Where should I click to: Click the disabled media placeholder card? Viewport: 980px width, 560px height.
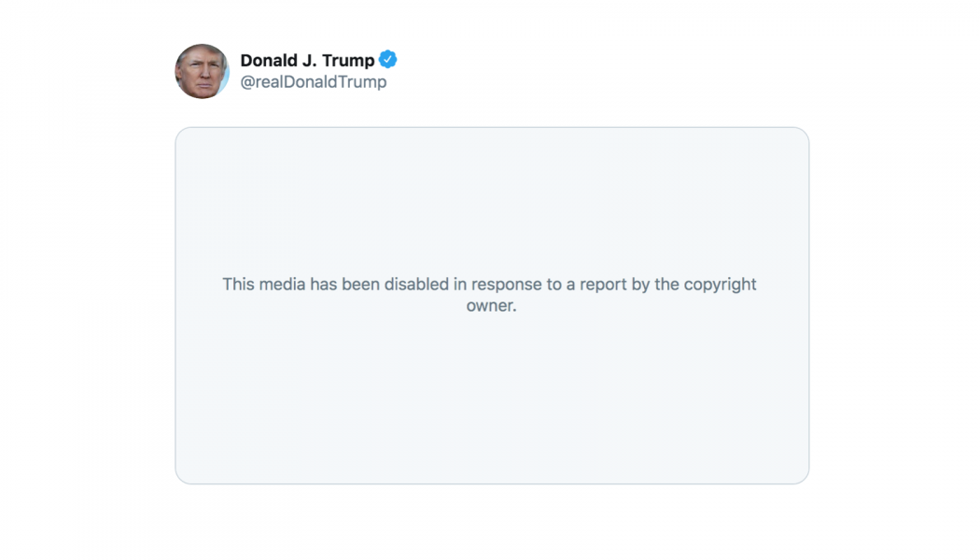(x=490, y=303)
